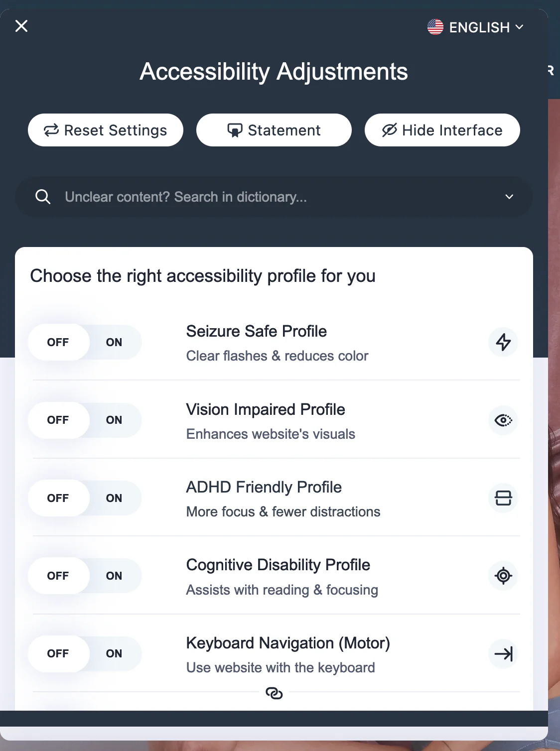This screenshot has width=560, height=751.
Task: Click the dictionary search magnifier icon
Action: pos(43,197)
